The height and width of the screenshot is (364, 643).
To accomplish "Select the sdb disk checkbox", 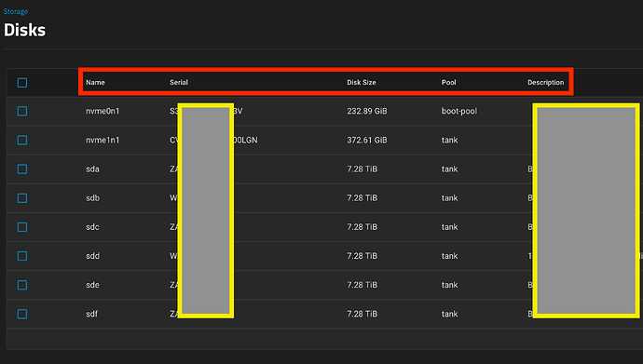I will [22, 198].
